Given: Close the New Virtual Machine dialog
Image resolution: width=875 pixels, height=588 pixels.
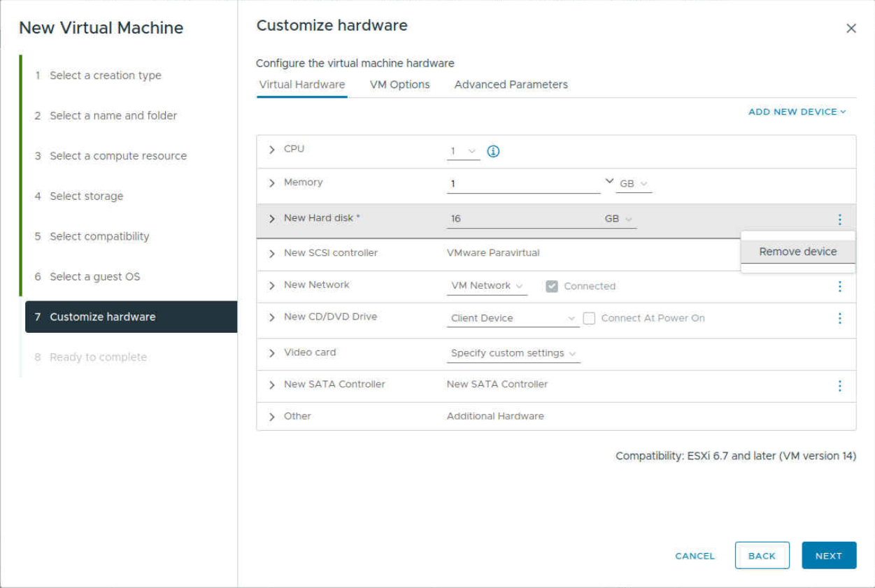Looking at the screenshot, I should click(851, 29).
